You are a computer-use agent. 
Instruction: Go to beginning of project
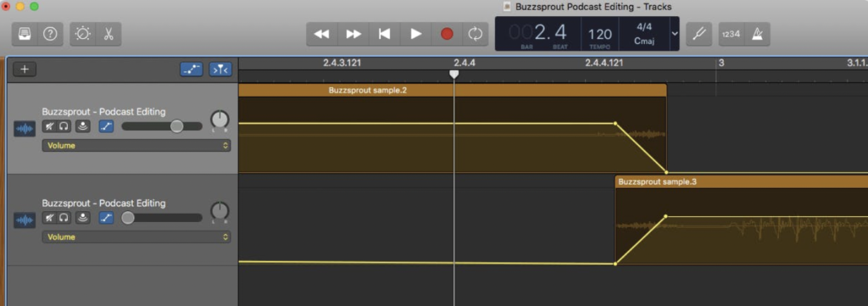click(384, 34)
